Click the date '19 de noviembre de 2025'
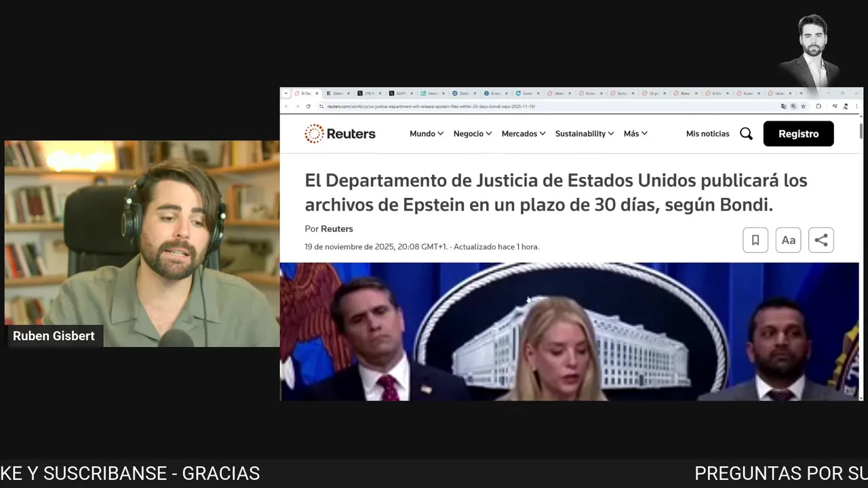The image size is (868, 488). [x=351, y=247]
